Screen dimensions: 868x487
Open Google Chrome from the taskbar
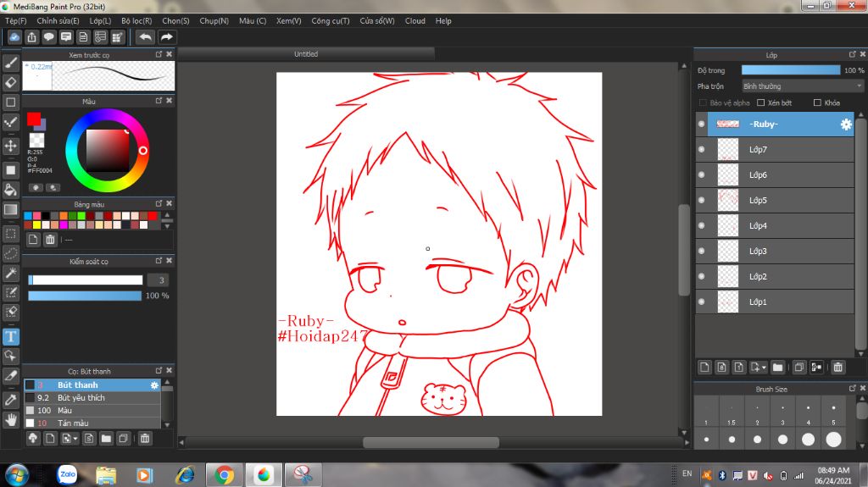(224, 475)
